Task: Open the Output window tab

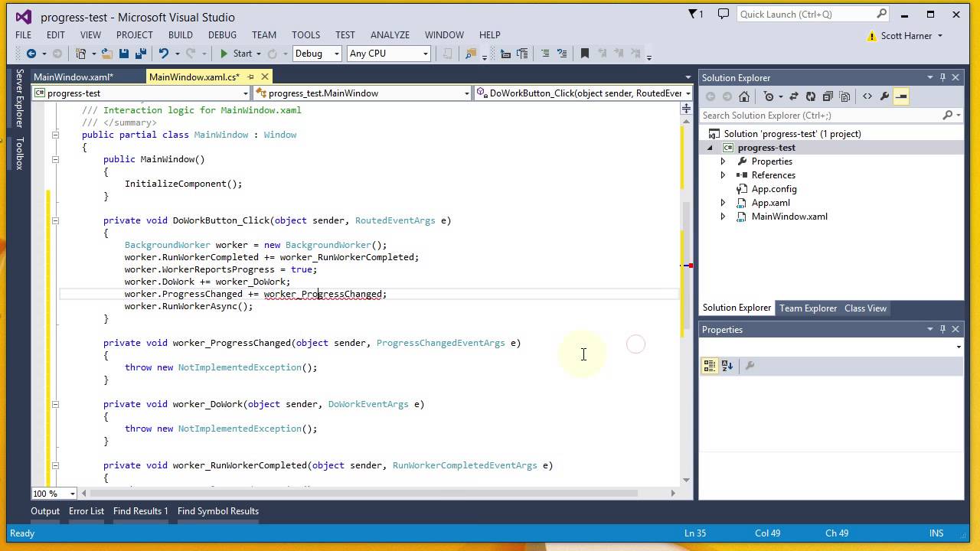Action: (45, 511)
